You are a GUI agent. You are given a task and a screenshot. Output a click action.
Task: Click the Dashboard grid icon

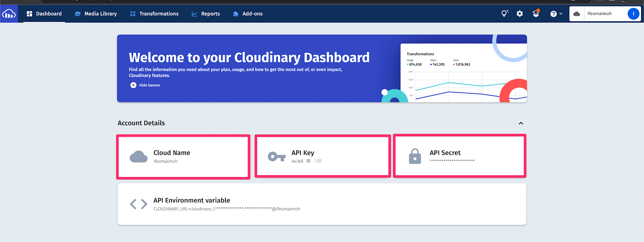[x=29, y=14]
